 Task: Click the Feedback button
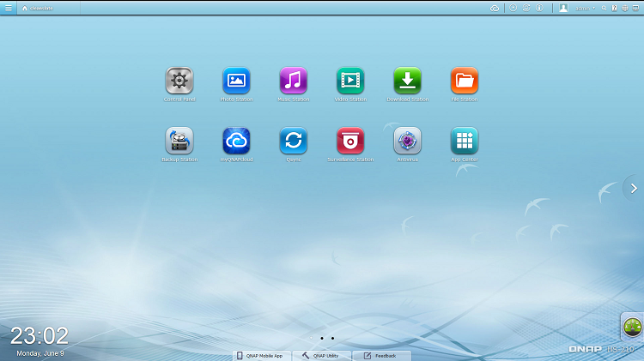(381, 355)
